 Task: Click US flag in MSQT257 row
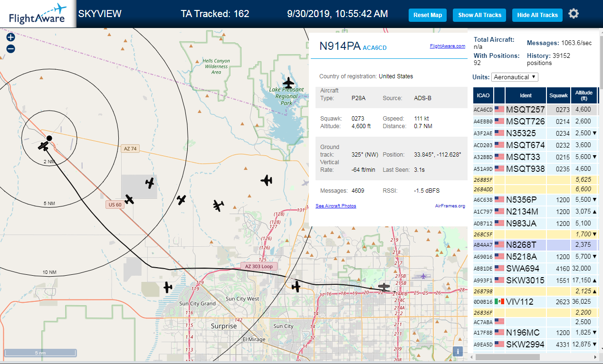499,110
